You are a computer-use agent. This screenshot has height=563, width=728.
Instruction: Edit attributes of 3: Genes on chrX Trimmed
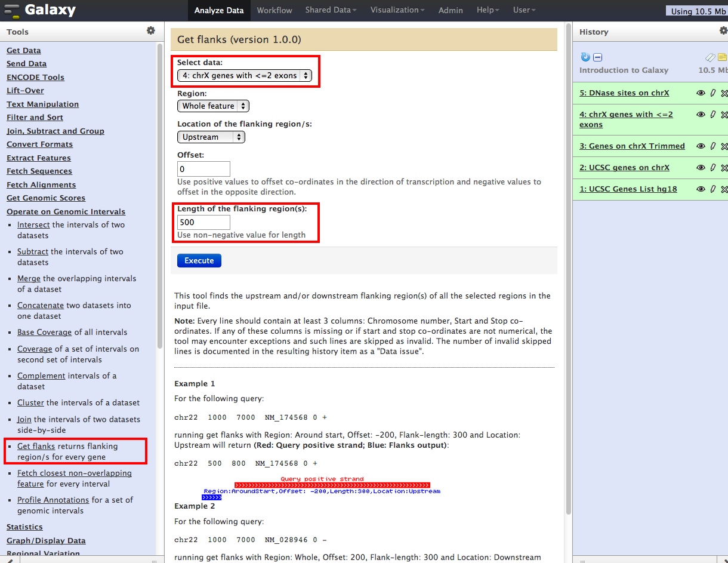click(x=713, y=146)
